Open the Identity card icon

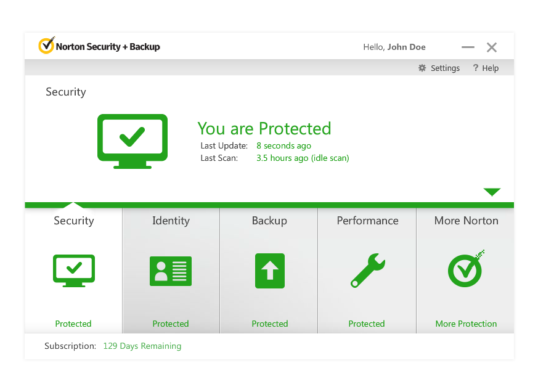pos(171,271)
